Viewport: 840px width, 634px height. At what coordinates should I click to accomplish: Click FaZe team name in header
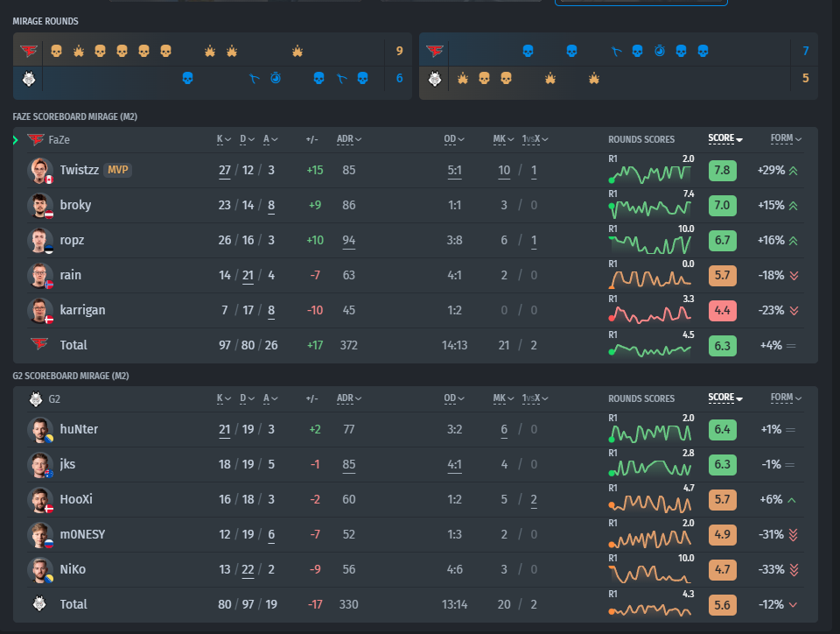(x=59, y=140)
